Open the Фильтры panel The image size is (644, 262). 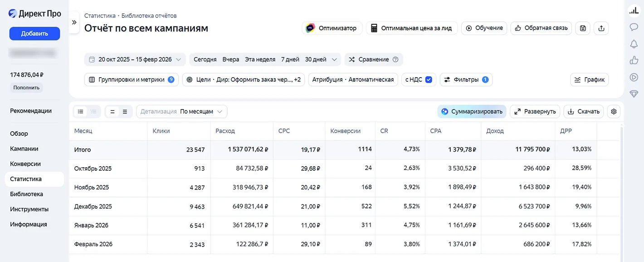coord(466,79)
